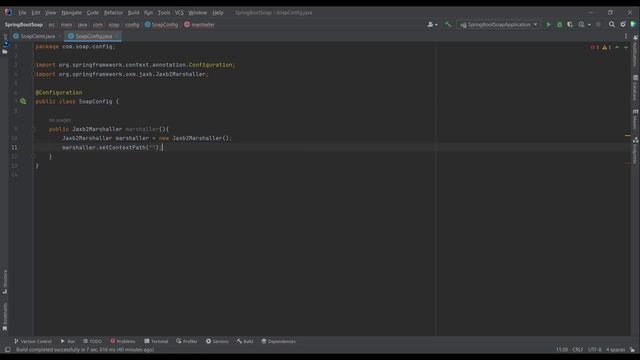
Task: Open the editor tabs three-dot menu
Action: 626,36
